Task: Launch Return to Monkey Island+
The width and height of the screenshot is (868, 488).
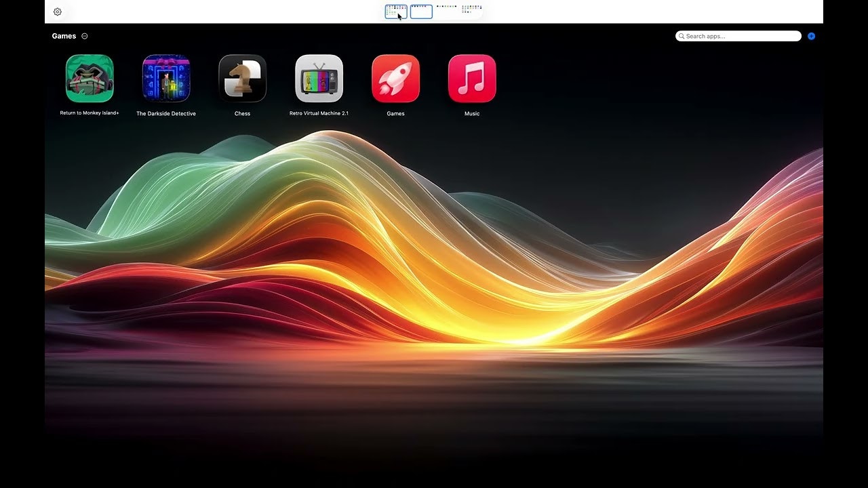Action: pyautogui.click(x=89, y=78)
